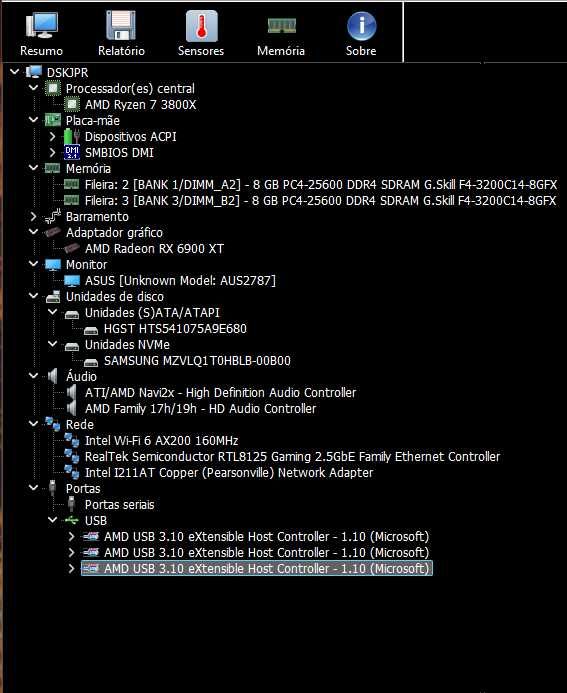Collapse the USB ports node
The height and width of the screenshot is (693, 567).
(53, 519)
